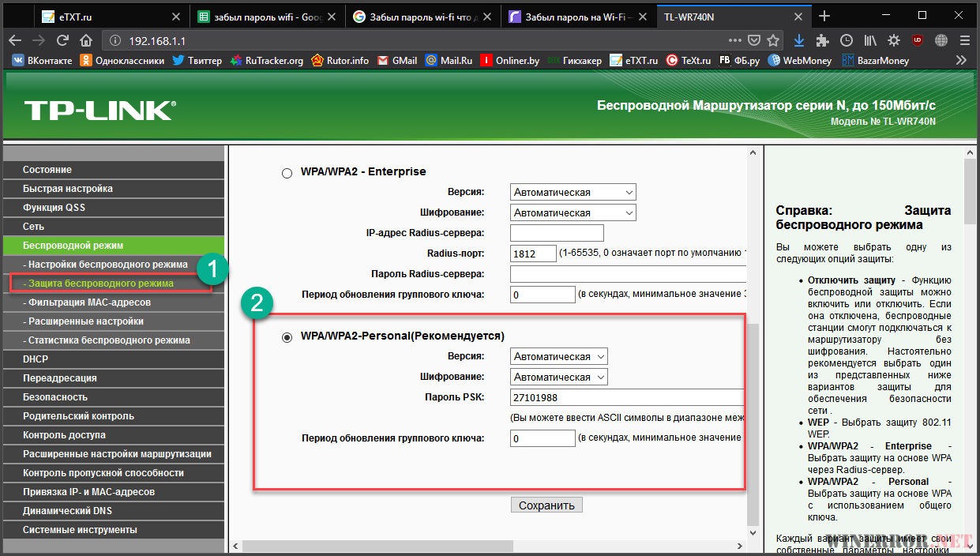Image resolution: width=980 pixels, height=556 pixels.
Task: Open the BazarMoney bookmark
Action: point(875,60)
